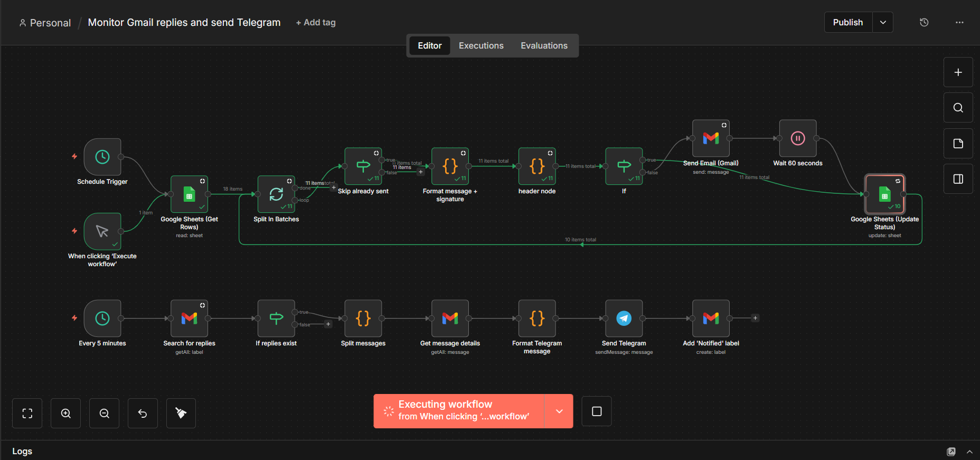Open the three-dot more options menu
The width and height of the screenshot is (980, 460).
(x=959, y=22)
